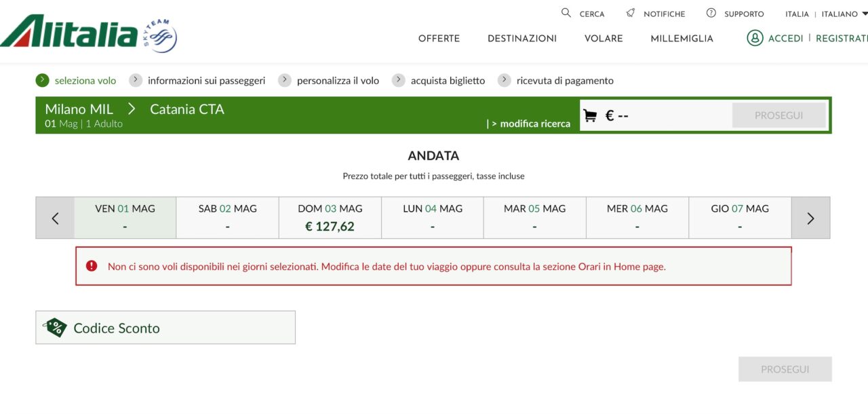Expand the Codice Sconto section
This screenshot has height=414, width=868.
[165, 328]
